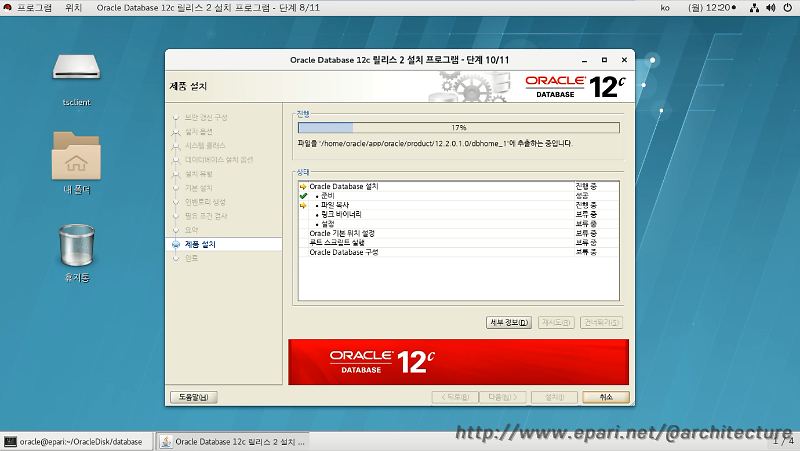This screenshot has width=800, height=451.
Task: Click the 도움말(H) help button
Action: (x=193, y=397)
